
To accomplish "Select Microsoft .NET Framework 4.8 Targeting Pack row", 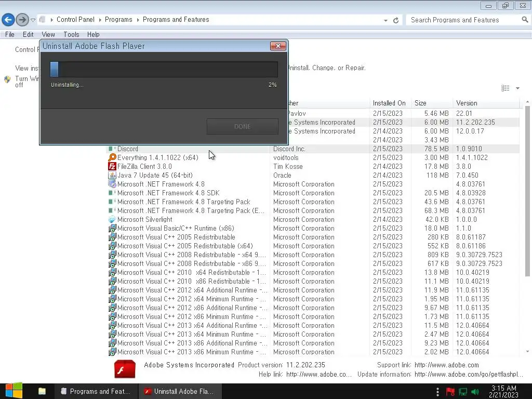I will pos(313,202).
